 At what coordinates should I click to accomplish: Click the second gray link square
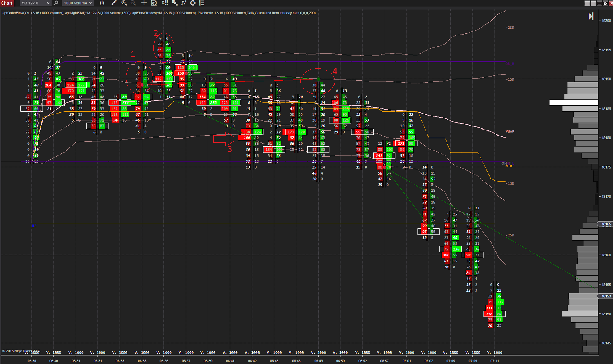pos(593,3)
